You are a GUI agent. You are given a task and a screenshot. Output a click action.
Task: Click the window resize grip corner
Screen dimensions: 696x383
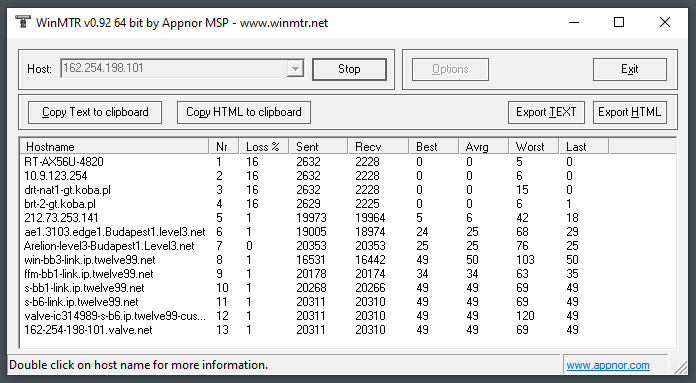[x=681, y=367]
